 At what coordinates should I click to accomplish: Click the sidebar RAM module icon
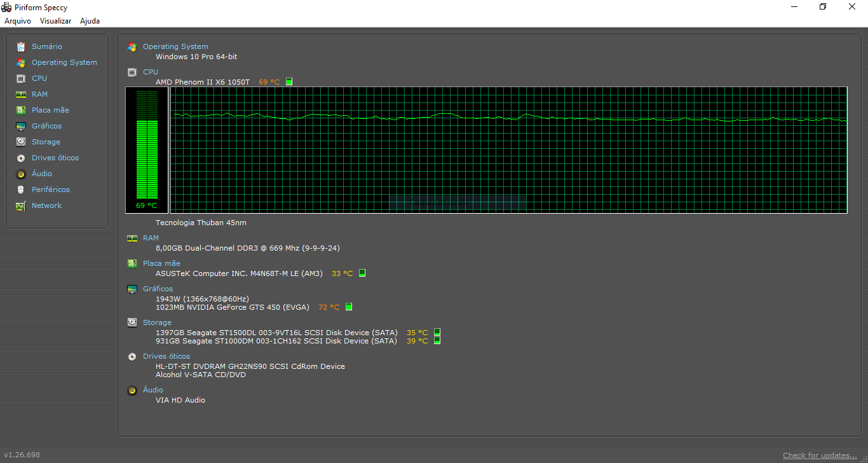(x=21, y=94)
